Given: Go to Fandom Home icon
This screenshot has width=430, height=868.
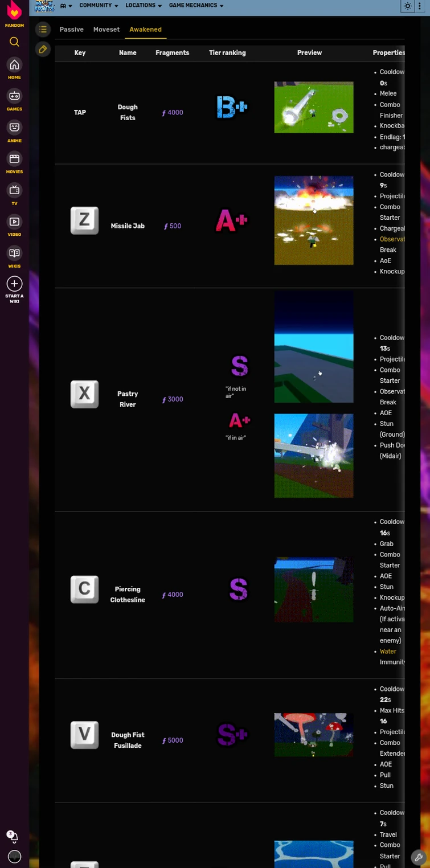Looking at the screenshot, I should pyautogui.click(x=14, y=64).
